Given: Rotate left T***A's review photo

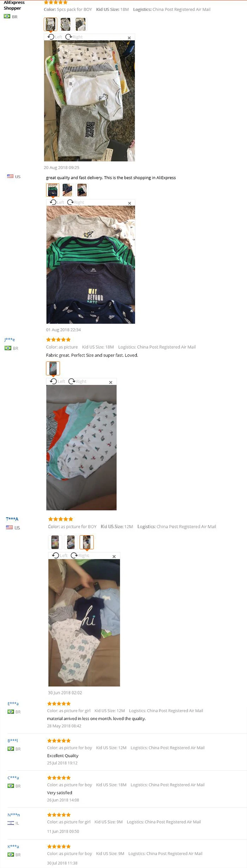Looking at the screenshot, I should pos(59,555).
